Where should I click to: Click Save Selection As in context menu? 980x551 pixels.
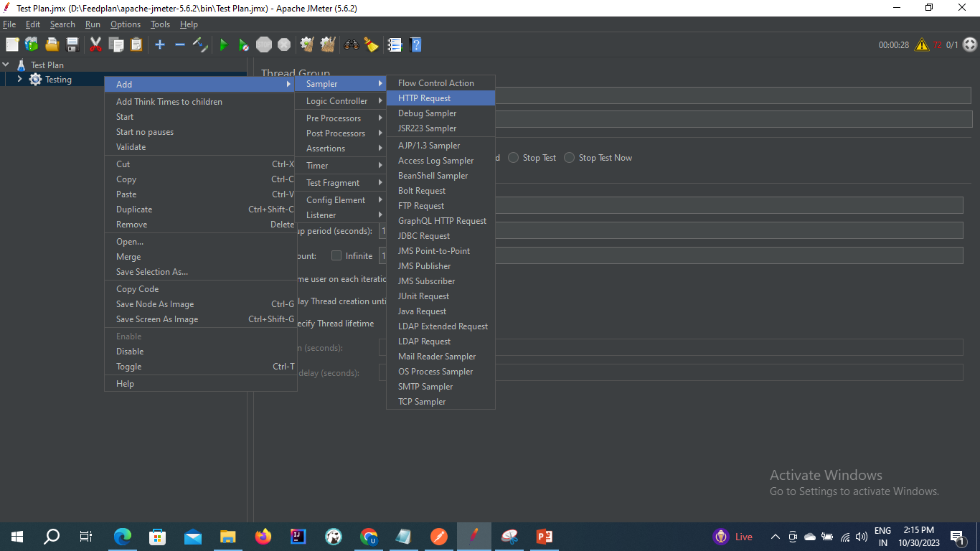tap(201, 272)
